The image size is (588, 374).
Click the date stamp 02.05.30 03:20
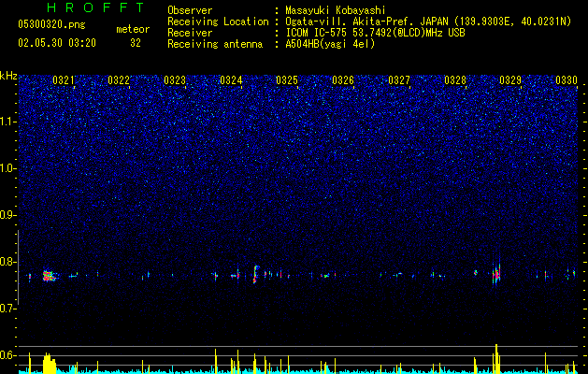57,43
